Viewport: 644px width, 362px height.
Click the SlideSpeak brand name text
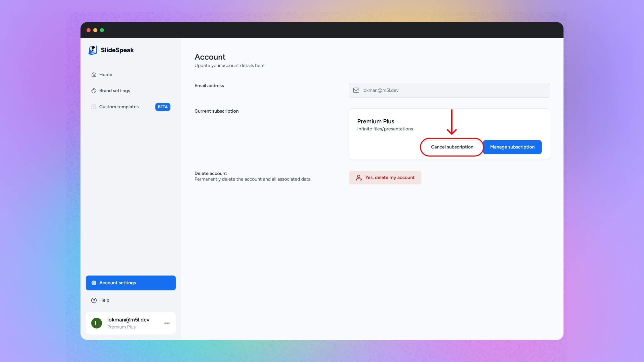coord(117,50)
